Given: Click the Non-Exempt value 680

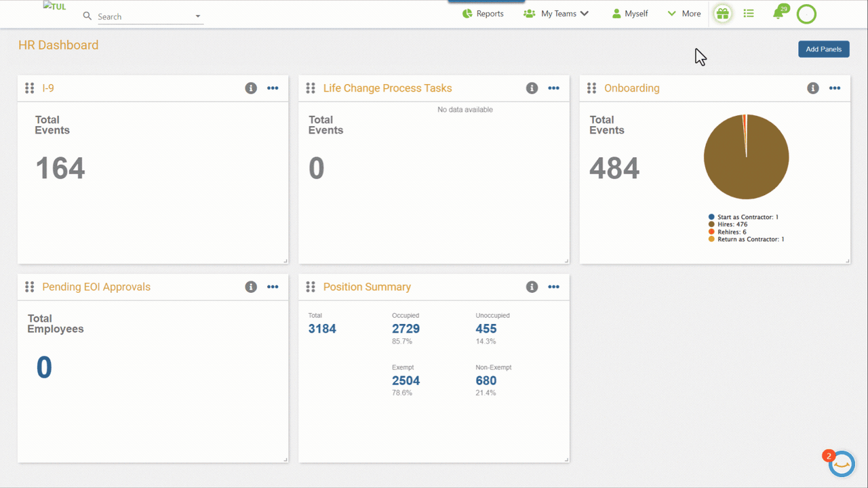Looking at the screenshot, I should click(486, 380).
